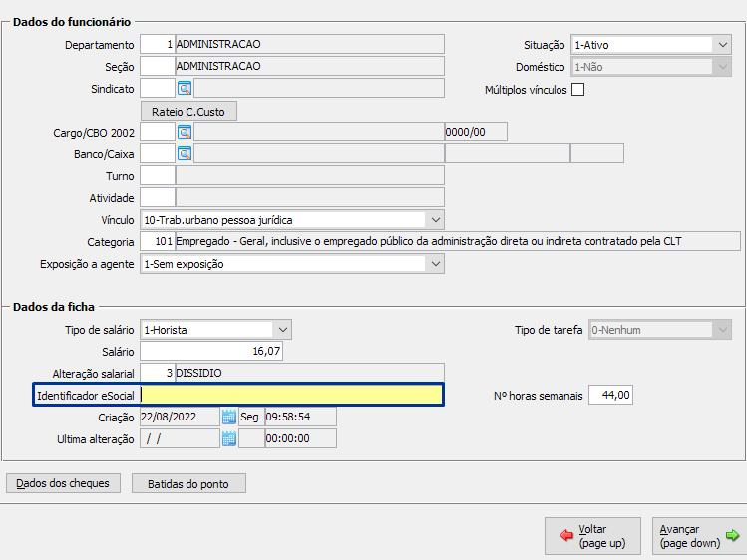Click the Sindicato code field

(x=158, y=88)
